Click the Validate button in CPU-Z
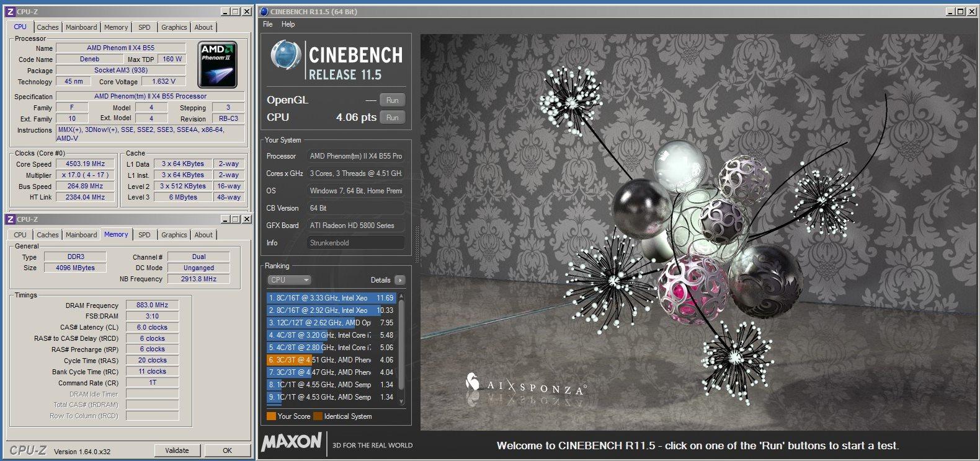The image size is (980, 461). [x=177, y=450]
